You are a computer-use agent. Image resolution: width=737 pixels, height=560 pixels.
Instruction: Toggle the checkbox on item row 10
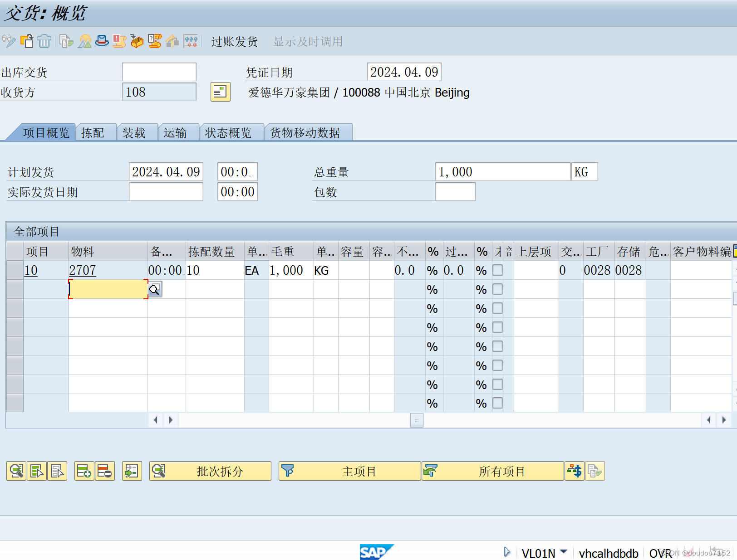click(x=498, y=270)
